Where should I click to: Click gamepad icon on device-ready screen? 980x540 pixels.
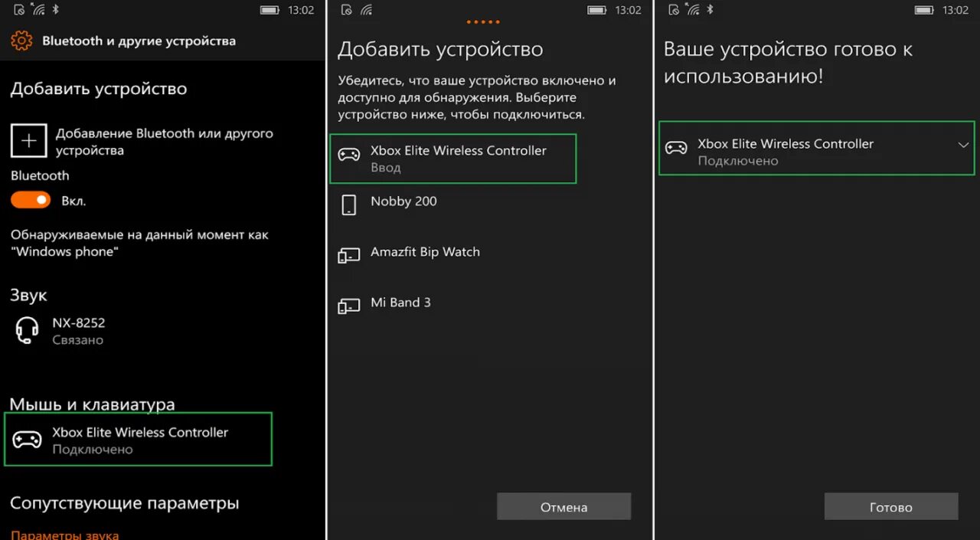[x=676, y=148]
